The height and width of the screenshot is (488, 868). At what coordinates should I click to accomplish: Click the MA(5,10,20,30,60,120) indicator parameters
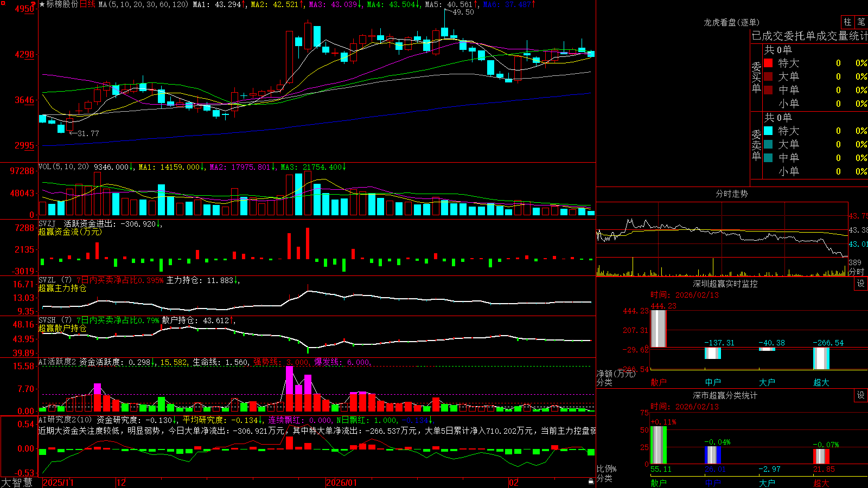143,4
